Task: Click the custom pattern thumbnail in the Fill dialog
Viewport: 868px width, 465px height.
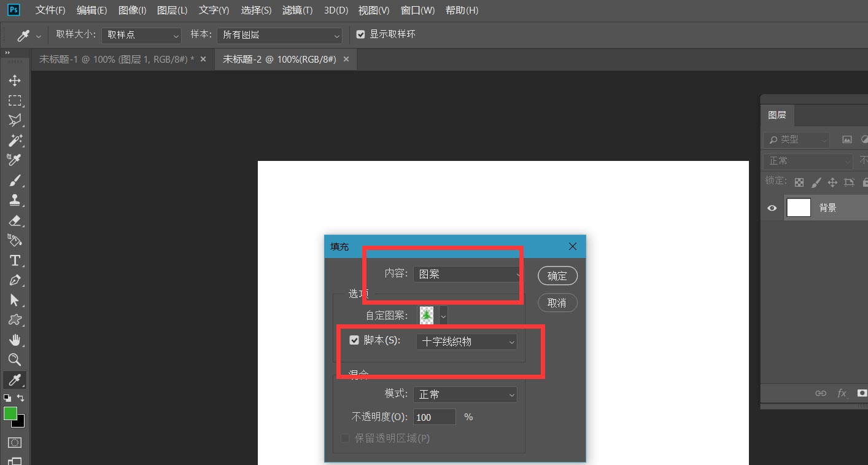Action: (426, 315)
